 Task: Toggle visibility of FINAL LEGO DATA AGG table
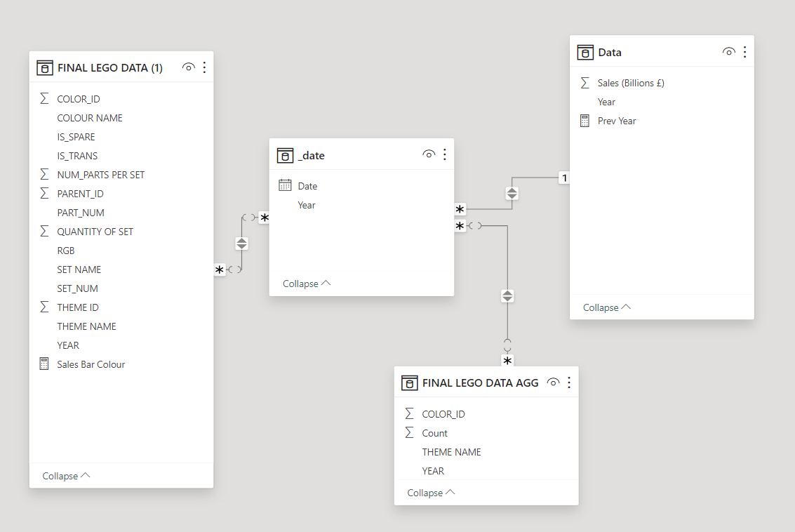pyautogui.click(x=553, y=382)
